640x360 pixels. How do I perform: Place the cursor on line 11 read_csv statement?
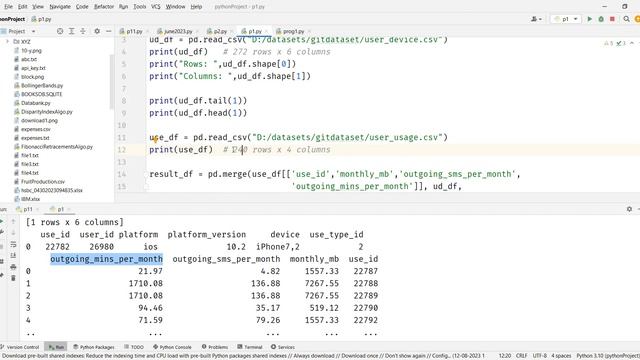[298, 138]
